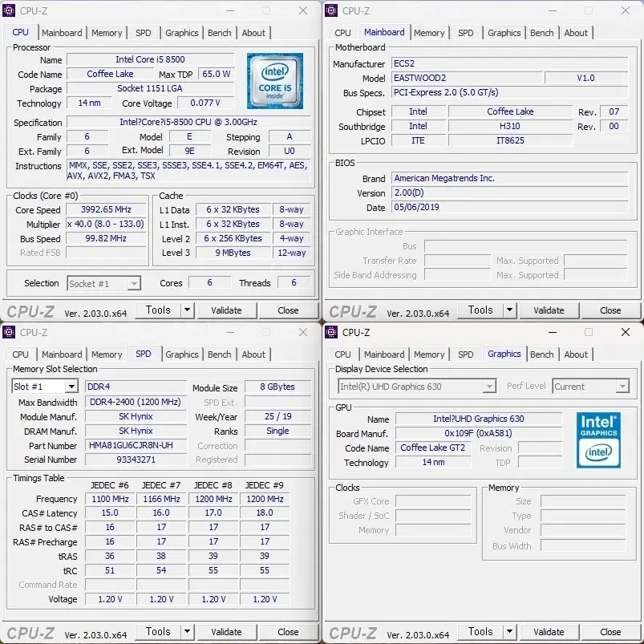Click Validate in the CPU-tab window

coord(227,310)
